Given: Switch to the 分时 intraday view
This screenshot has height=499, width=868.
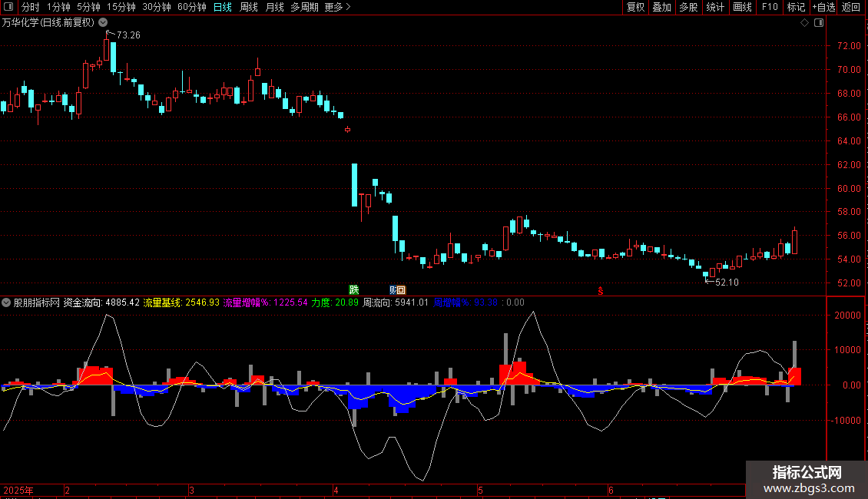Looking at the screenshot, I should pos(31,7).
